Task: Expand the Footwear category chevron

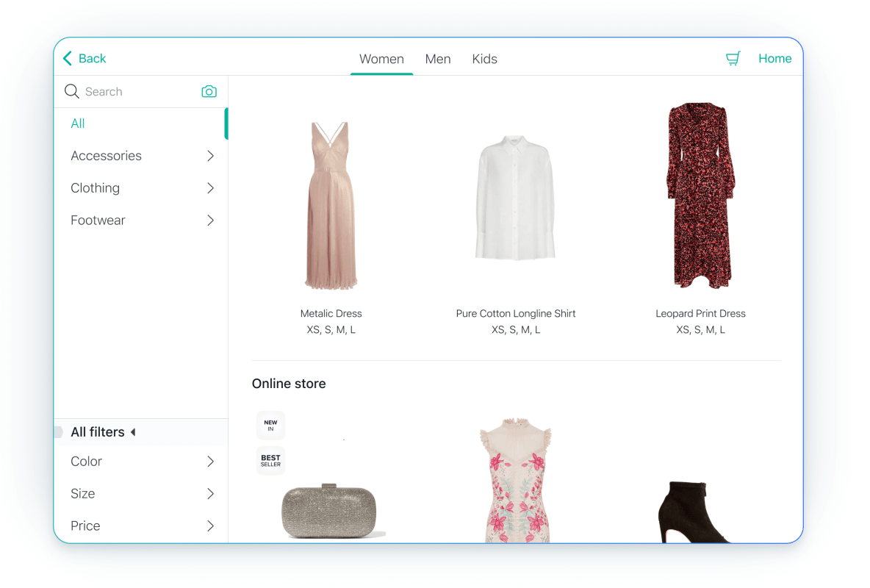Action: [x=210, y=220]
